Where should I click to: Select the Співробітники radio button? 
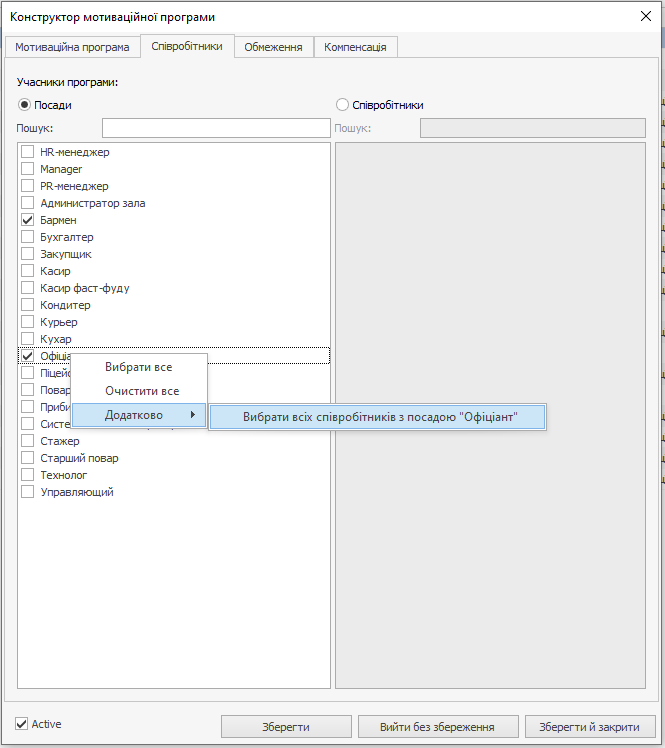pos(343,105)
